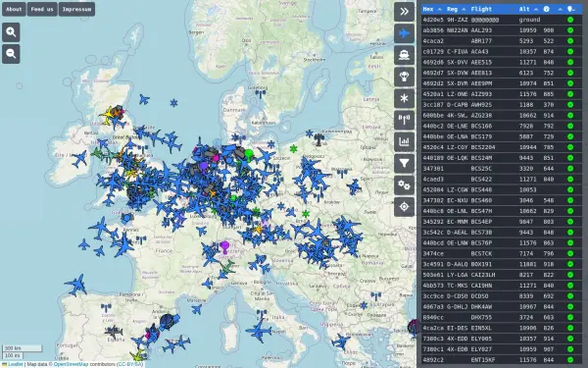Sort the table by the Flight column

tap(481, 9)
